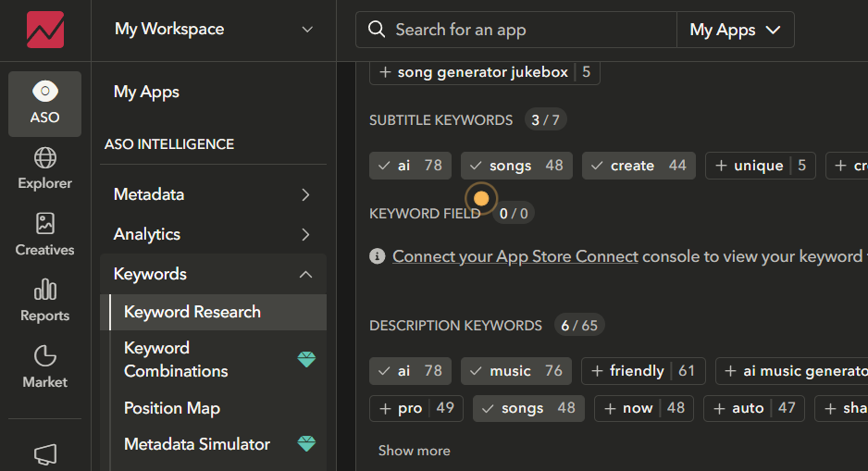
Task: Click the megaphone icon in the sidebar
Action: 45,453
